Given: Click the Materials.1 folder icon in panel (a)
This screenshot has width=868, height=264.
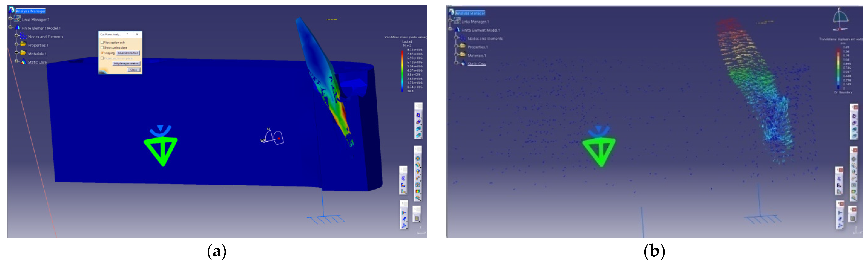Looking at the screenshot, I should [x=23, y=53].
